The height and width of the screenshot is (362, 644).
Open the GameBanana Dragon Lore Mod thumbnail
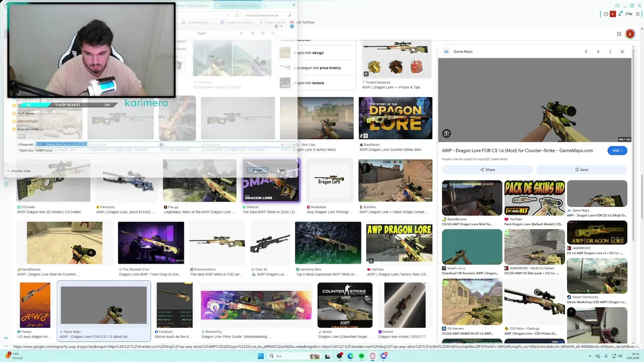pos(64,243)
